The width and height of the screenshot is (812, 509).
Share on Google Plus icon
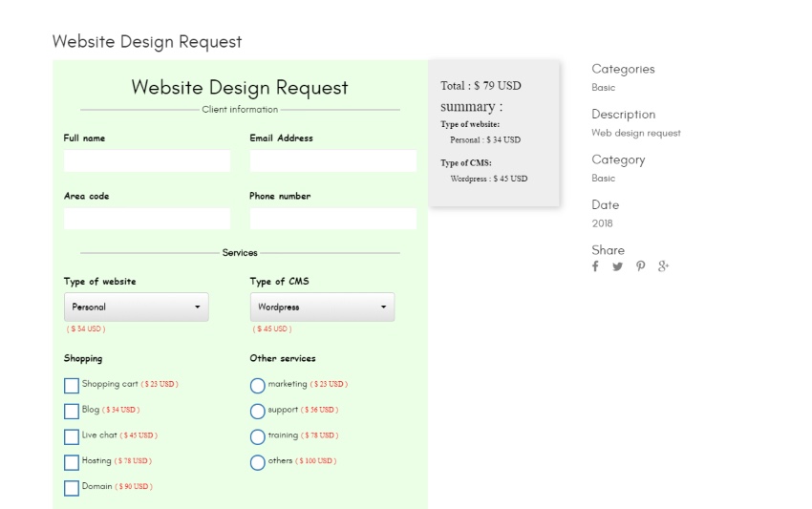pyautogui.click(x=663, y=266)
